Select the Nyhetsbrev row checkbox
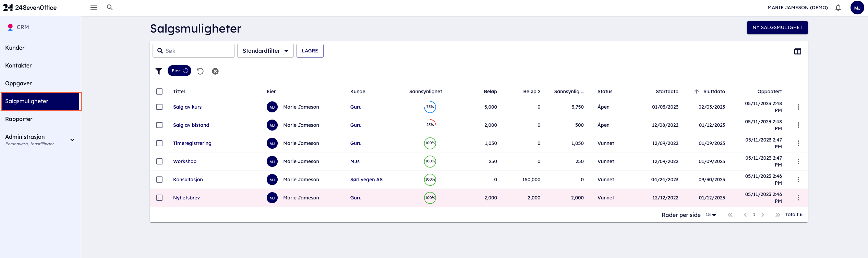 click(159, 198)
